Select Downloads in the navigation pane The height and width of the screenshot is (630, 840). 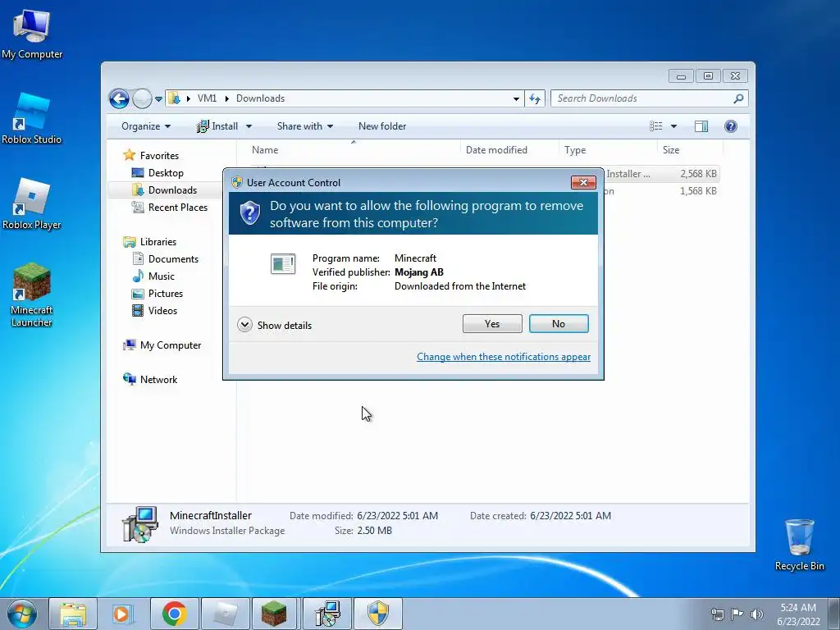[165, 190]
